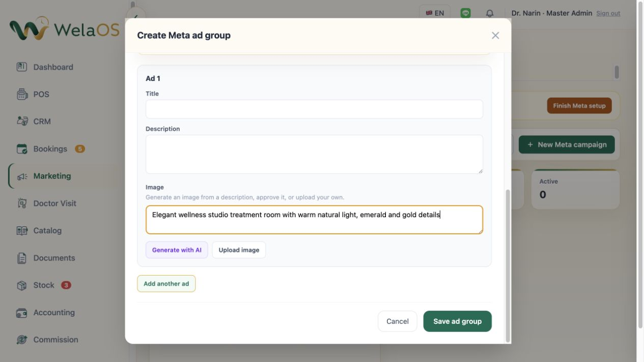Click Add another ad button
Viewport: 644px width, 362px height.
[166, 284]
